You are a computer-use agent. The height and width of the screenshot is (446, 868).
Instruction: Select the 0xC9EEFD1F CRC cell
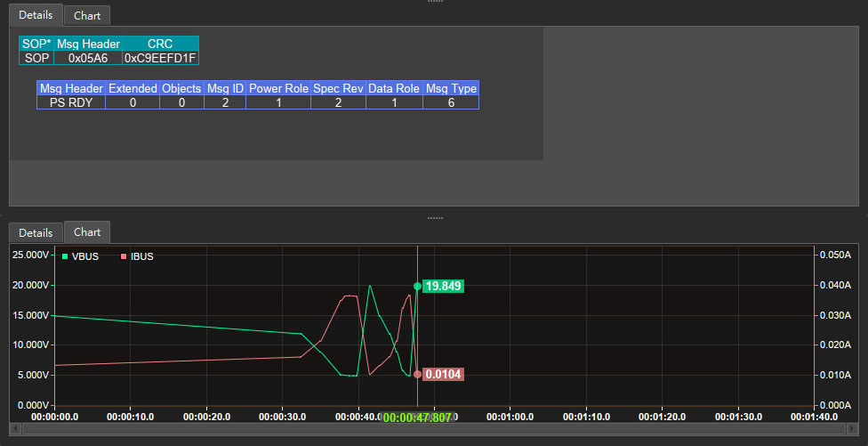[x=160, y=58]
